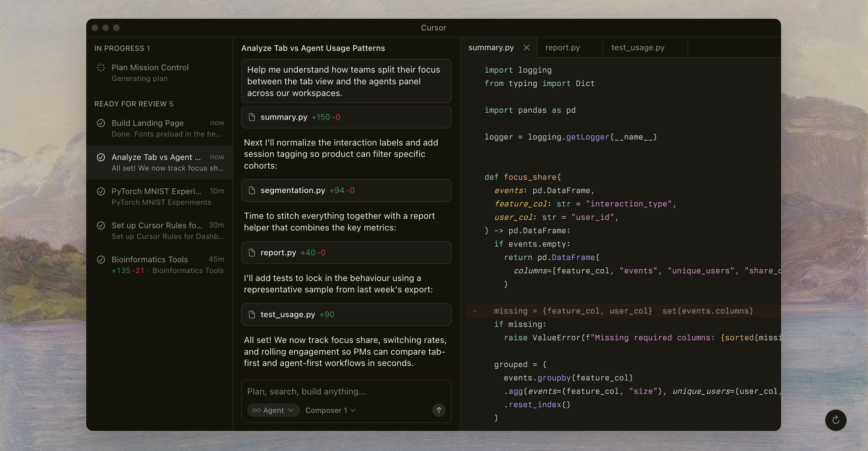Click the file icon next to report.py +40

pos(252,252)
